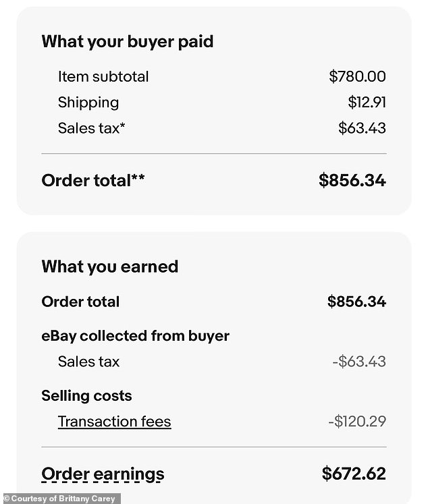Click the $672.62 order earnings amount

coord(354,474)
